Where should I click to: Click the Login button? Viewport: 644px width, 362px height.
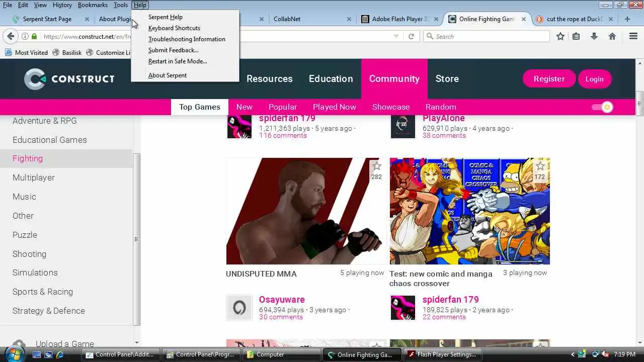[594, 79]
